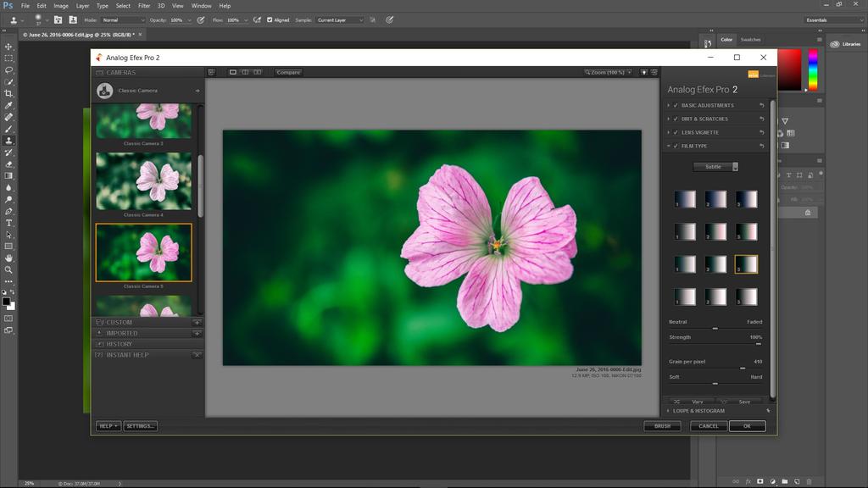Reset the Lens Vignette adjustments
868x488 pixels.
[761, 133]
